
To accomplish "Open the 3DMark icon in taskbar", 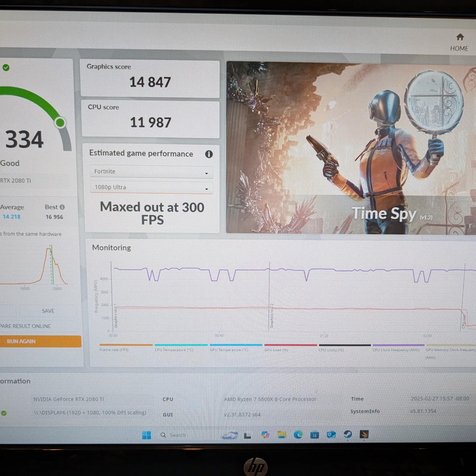I will pyautogui.click(x=364, y=434).
